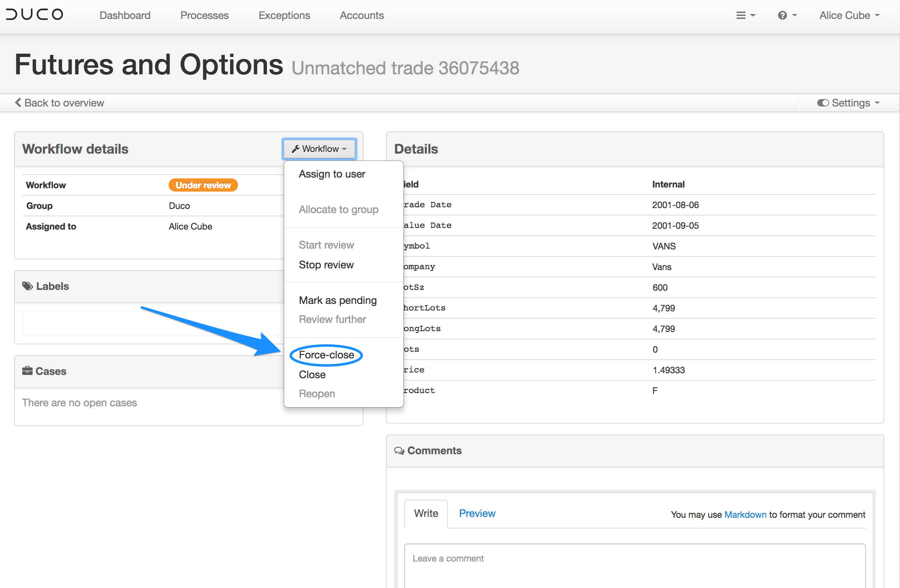
Task: Select Force-close in Workflow menu
Action: tap(326, 355)
